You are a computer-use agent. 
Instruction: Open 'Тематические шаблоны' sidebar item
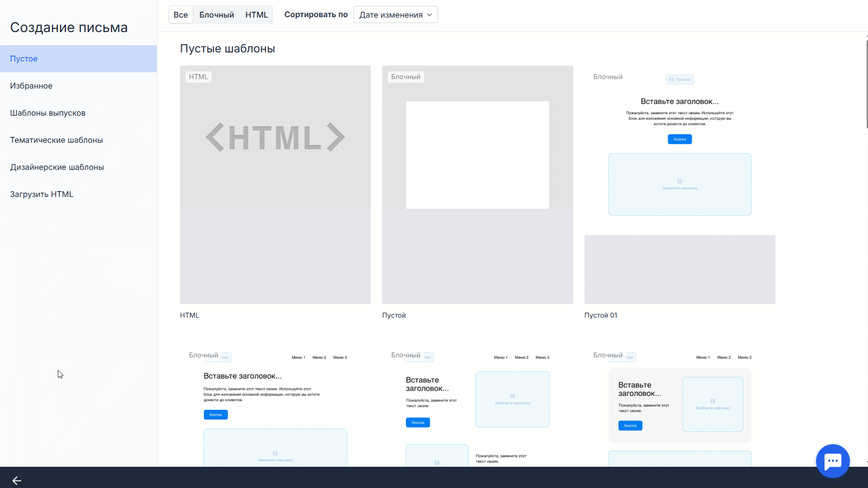[x=57, y=140]
